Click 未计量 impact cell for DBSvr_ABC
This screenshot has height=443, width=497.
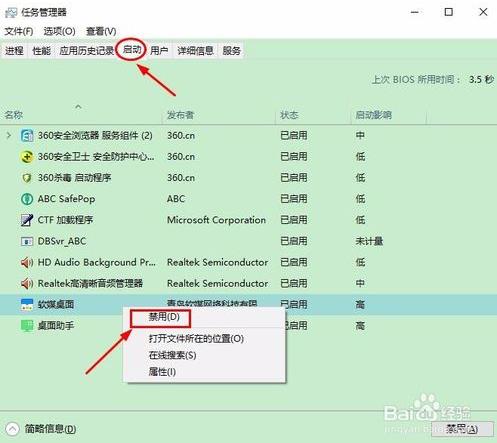click(x=369, y=241)
